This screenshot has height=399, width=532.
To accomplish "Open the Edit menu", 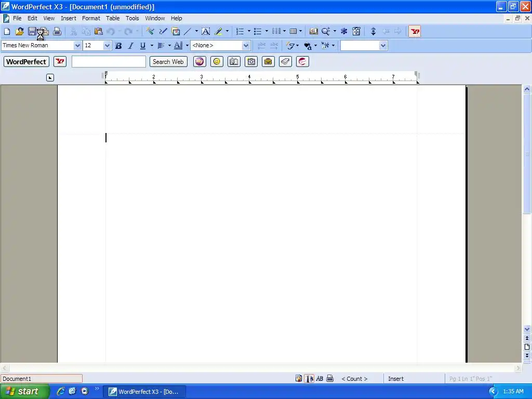I will click(x=32, y=18).
